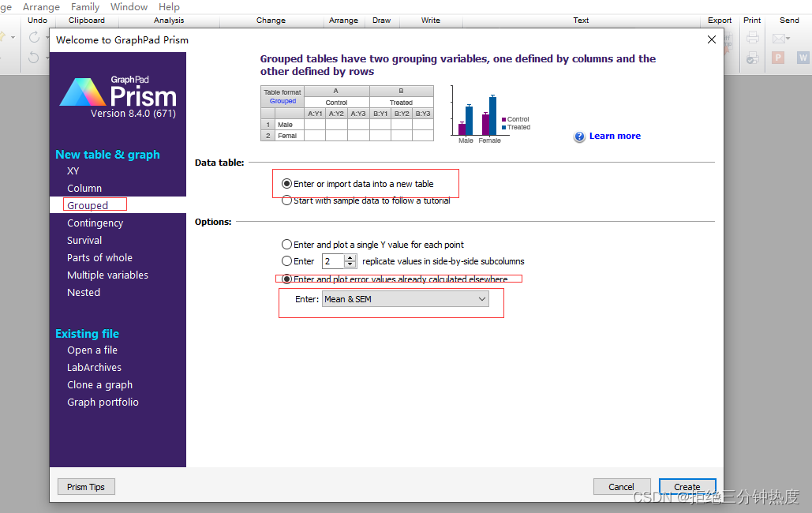The height and width of the screenshot is (513, 812).
Task: Click the blue help question mark icon
Action: (579, 137)
